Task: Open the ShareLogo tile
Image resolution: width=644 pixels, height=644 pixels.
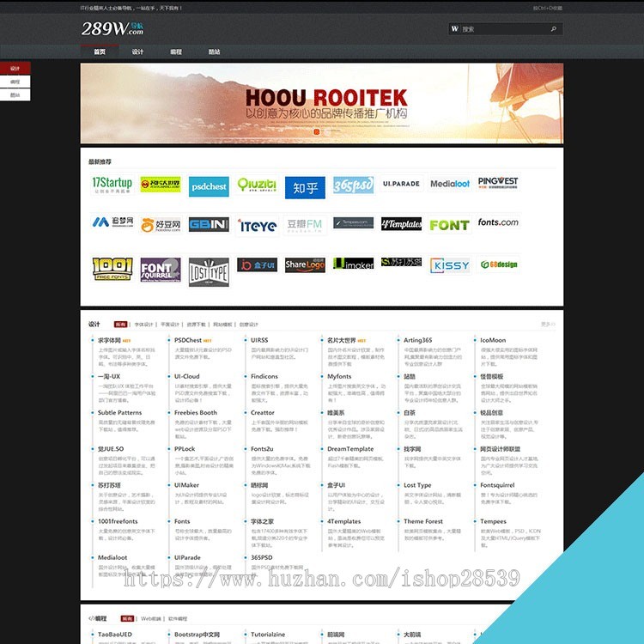Action: 305,265
